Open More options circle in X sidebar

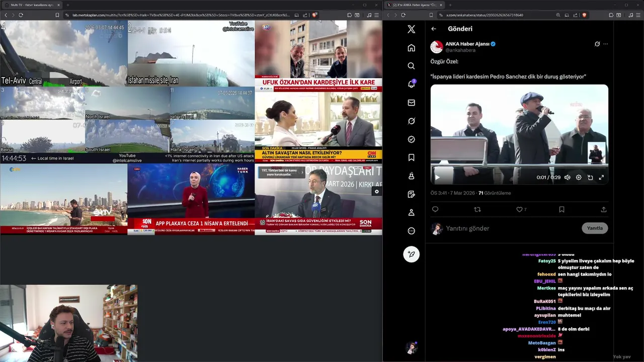click(x=411, y=231)
